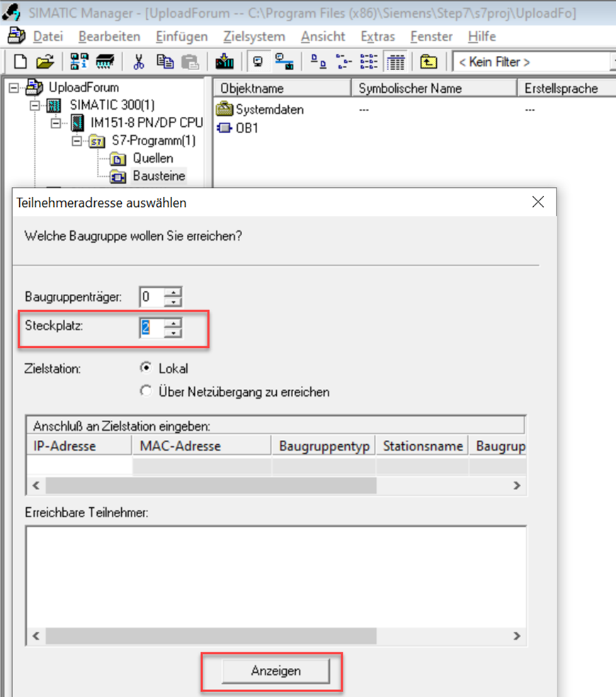Image resolution: width=616 pixels, height=697 pixels.
Task: Click the empty IP-Adresse cell
Action: click(x=79, y=466)
